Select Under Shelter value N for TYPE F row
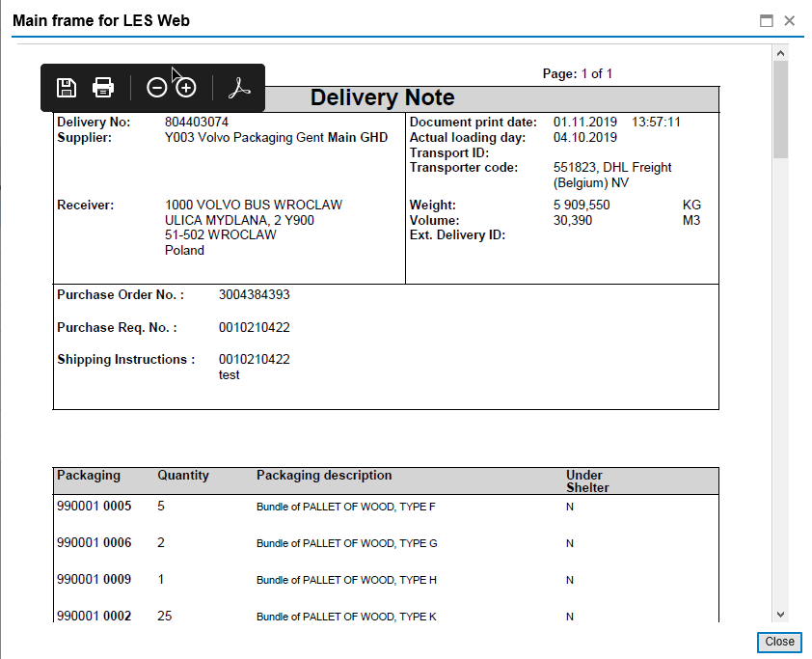The width and height of the screenshot is (812, 659). coord(570,507)
